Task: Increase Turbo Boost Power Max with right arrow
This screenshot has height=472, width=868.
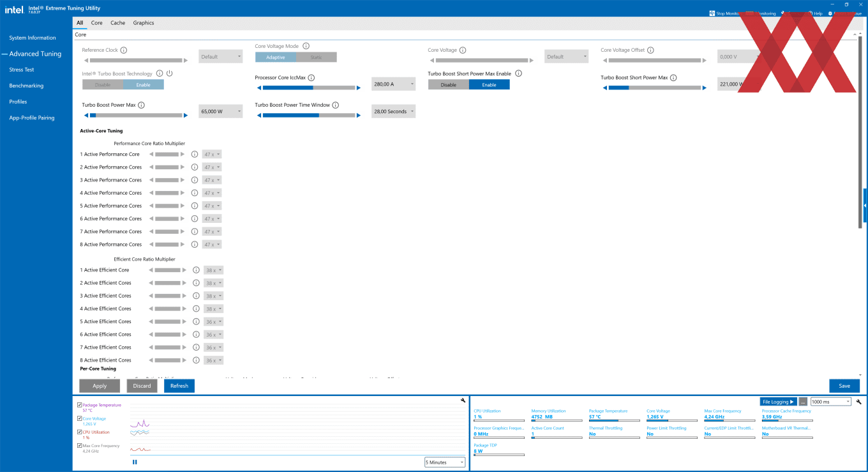Action: coord(186,116)
